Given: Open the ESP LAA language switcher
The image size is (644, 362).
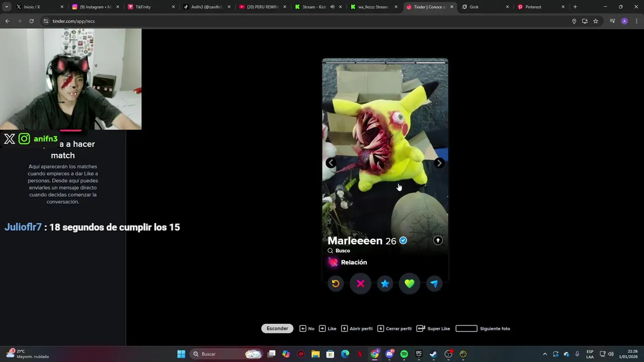Looking at the screenshot, I should click(590, 354).
